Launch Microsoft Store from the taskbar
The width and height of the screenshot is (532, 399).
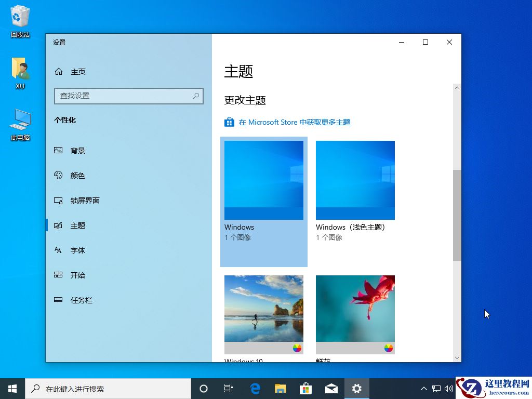pyautogui.click(x=305, y=388)
